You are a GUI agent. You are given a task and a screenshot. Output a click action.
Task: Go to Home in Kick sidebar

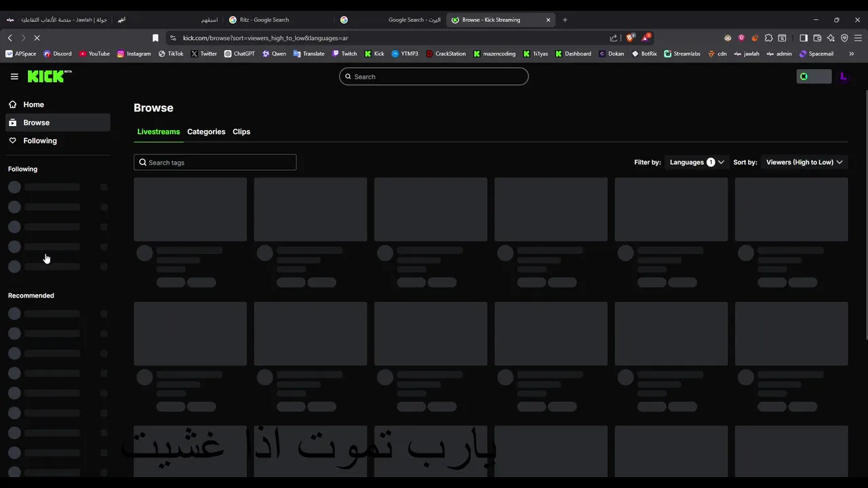coord(58,104)
